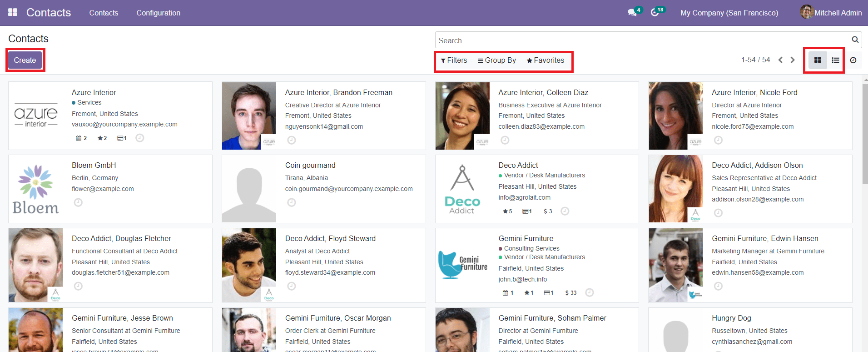Screen dimensions: 868x352
Task: Open opportunities star on Azure Interior card
Action: [x=102, y=138]
